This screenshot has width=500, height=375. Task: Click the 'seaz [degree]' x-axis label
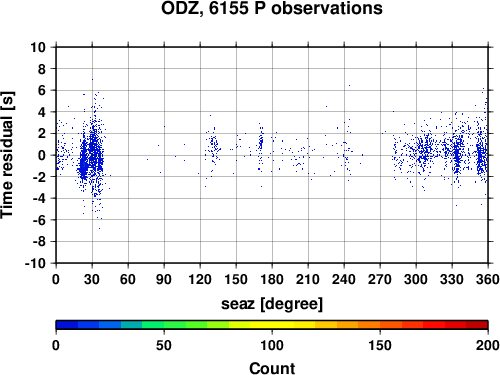coord(272,304)
